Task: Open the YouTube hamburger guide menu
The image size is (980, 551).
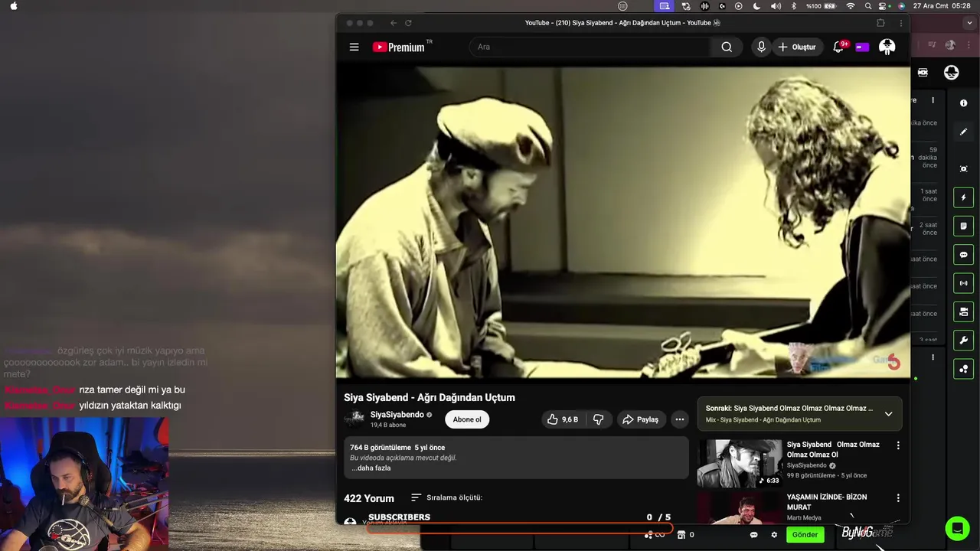Action: (x=354, y=47)
